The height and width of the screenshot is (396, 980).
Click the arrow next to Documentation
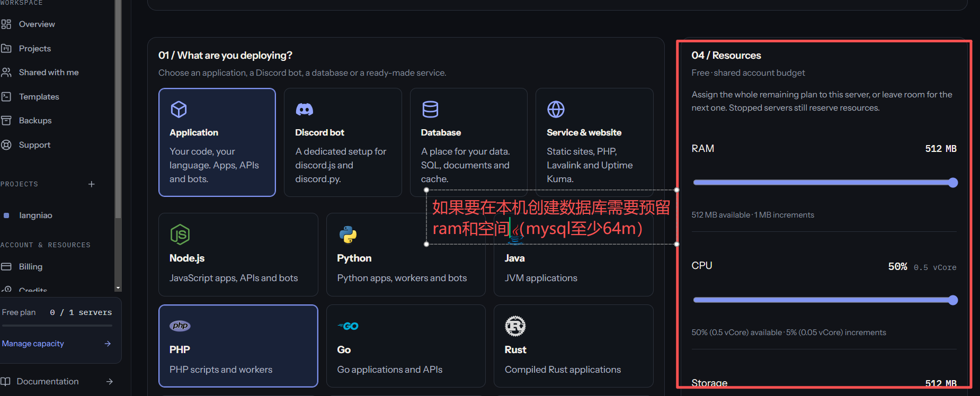pyautogui.click(x=109, y=382)
